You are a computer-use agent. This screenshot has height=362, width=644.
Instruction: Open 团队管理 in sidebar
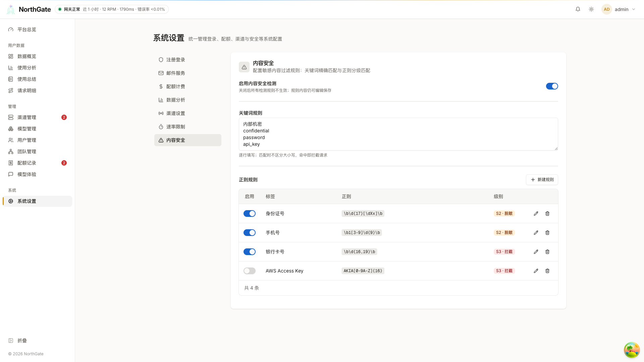[x=37, y=152]
